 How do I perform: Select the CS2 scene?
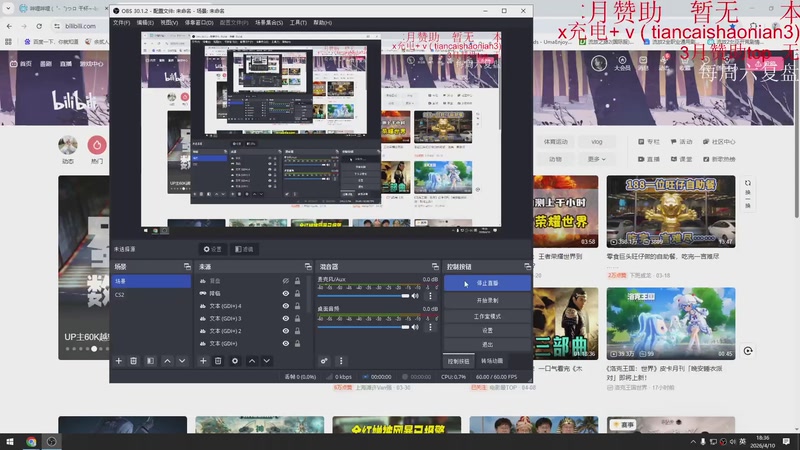pos(151,294)
